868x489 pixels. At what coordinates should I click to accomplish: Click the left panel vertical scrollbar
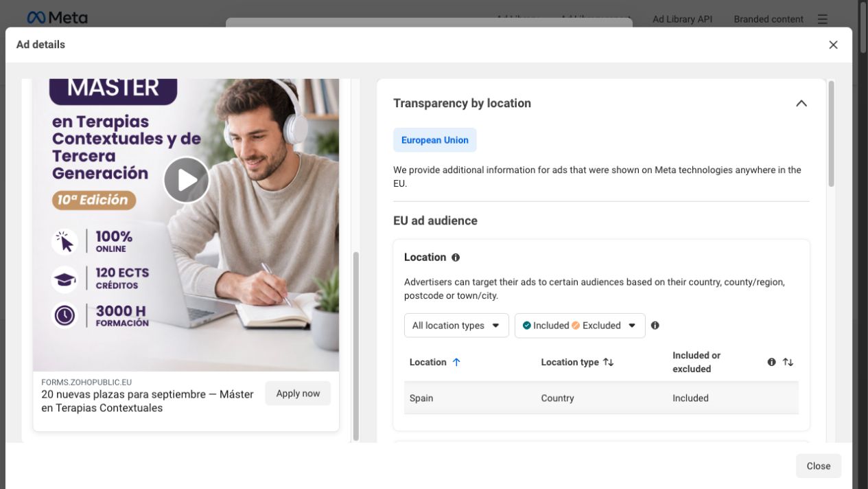point(355,346)
